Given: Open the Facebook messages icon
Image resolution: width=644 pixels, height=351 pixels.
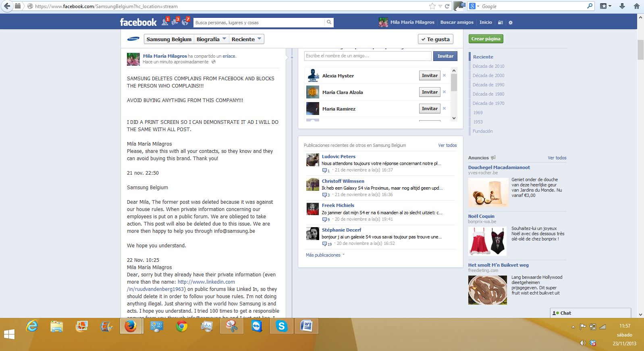Looking at the screenshot, I should pyautogui.click(x=175, y=23).
